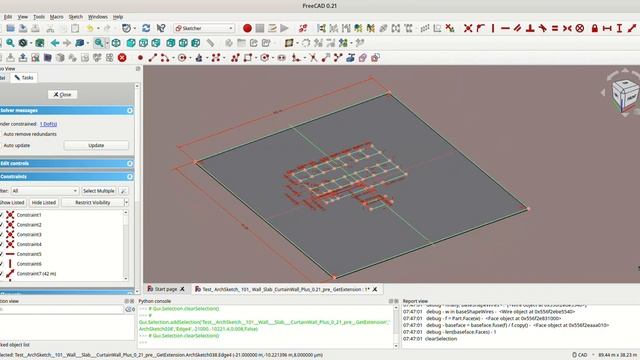Select the Create line tool
640x360 pixels.
point(152,58)
